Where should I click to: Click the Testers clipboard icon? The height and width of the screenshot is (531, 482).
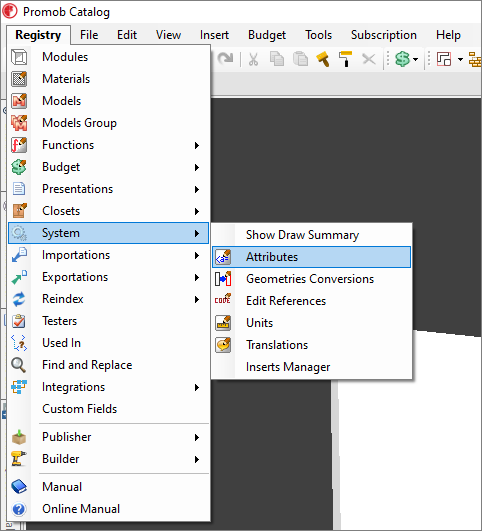point(19,321)
